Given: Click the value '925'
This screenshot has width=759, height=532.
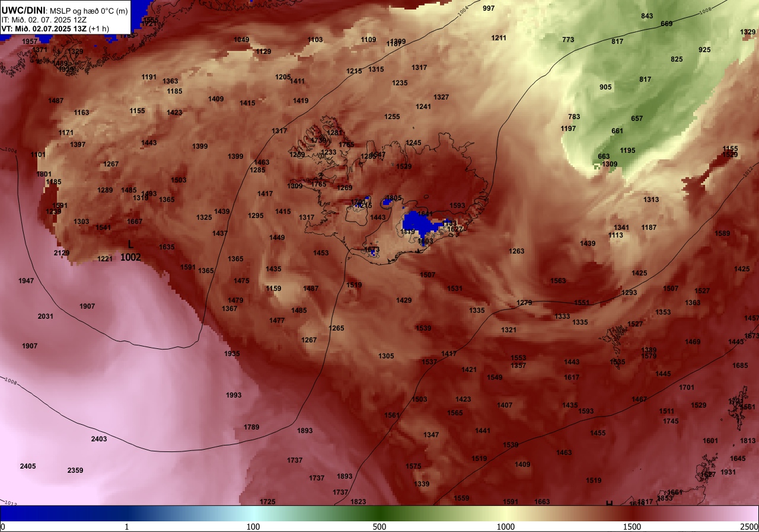Looking at the screenshot, I should (704, 50).
